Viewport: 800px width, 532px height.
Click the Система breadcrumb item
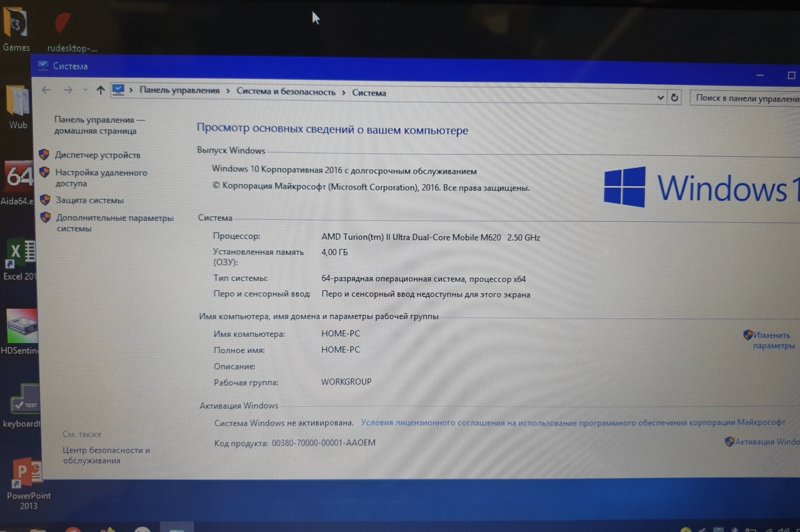(369, 93)
